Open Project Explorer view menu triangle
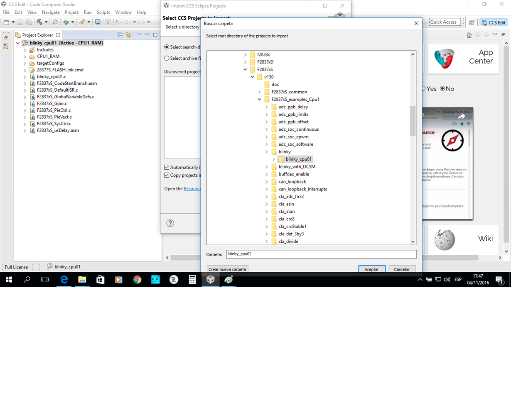511x420 pixels. click(x=139, y=34)
